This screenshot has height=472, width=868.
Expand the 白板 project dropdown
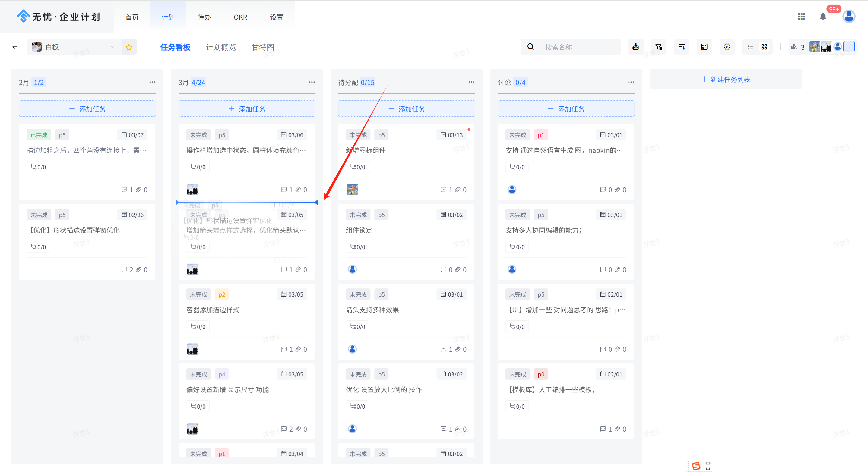[112, 47]
